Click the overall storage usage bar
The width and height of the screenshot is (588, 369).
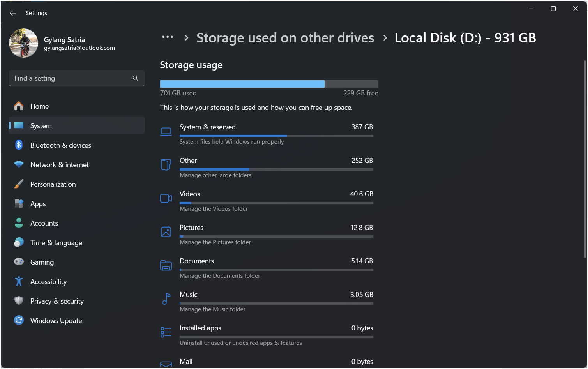coord(269,84)
